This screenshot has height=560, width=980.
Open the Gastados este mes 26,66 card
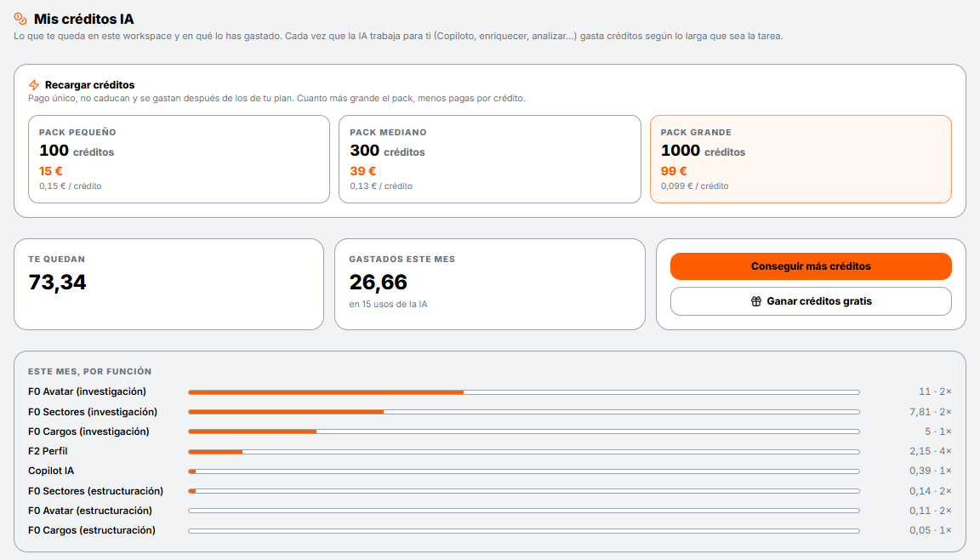click(x=489, y=284)
